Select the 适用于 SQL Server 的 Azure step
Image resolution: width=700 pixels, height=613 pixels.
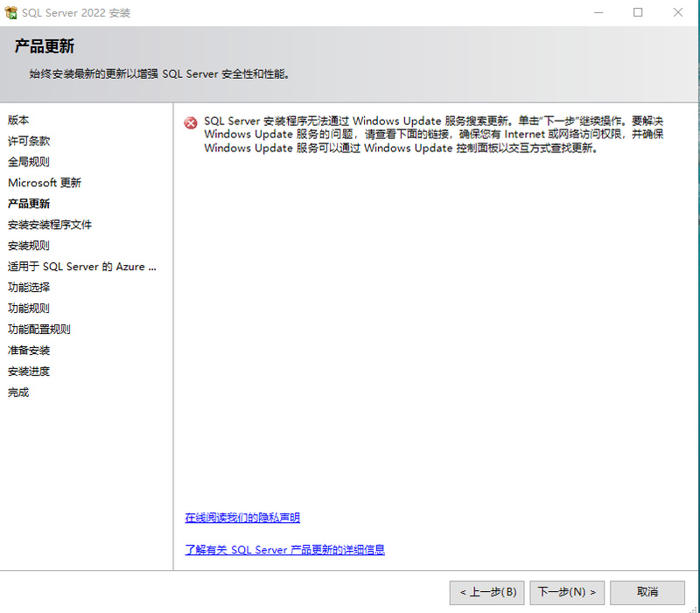pyautogui.click(x=82, y=267)
